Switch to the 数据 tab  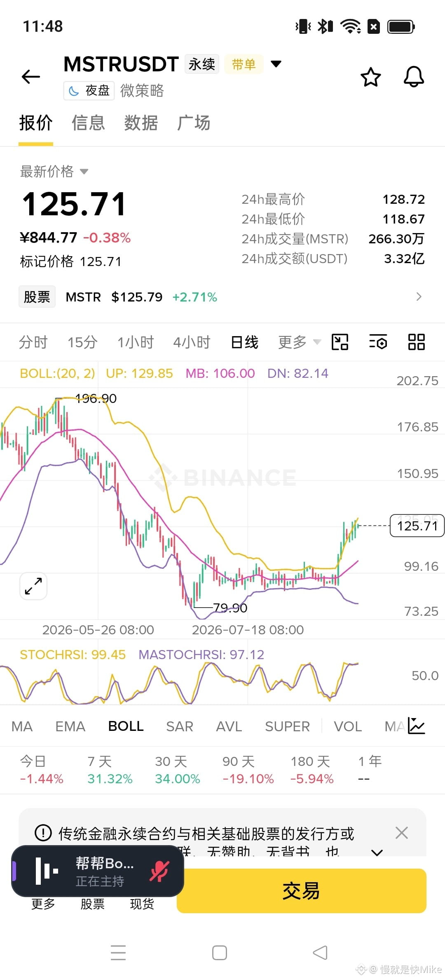[x=141, y=123]
